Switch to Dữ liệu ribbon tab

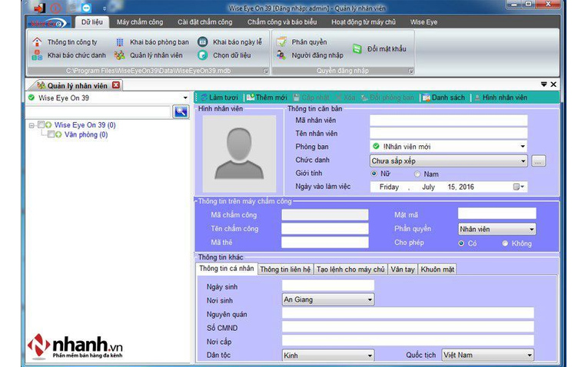click(92, 22)
